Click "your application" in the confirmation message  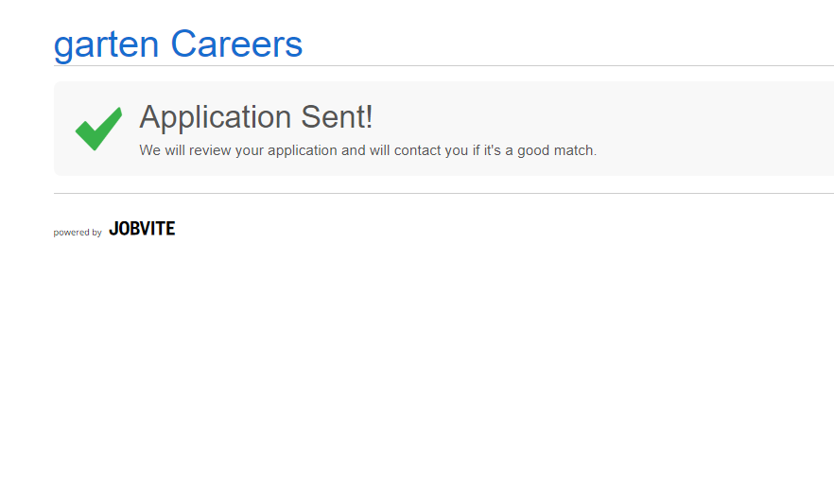point(287,150)
